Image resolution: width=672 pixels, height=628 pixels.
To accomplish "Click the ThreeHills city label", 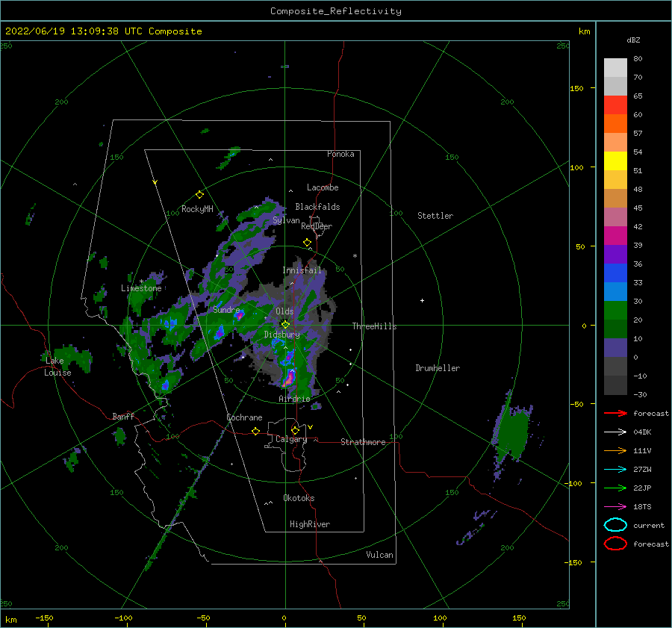I will [375, 326].
